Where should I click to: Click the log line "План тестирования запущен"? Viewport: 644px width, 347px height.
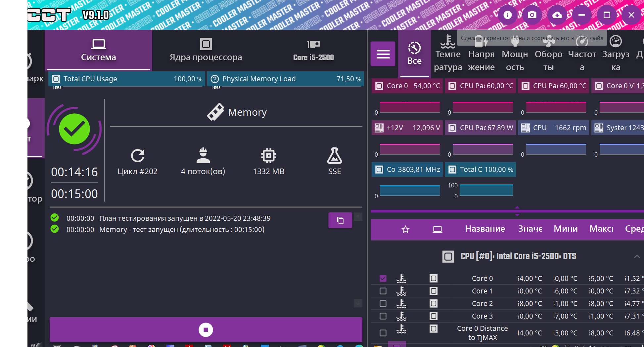(185, 218)
